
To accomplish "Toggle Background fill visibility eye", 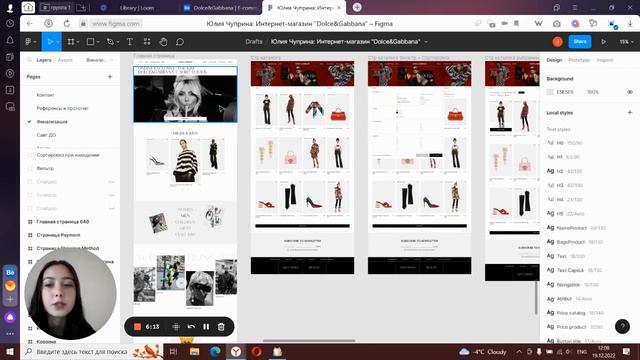I will [x=630, y=92].
